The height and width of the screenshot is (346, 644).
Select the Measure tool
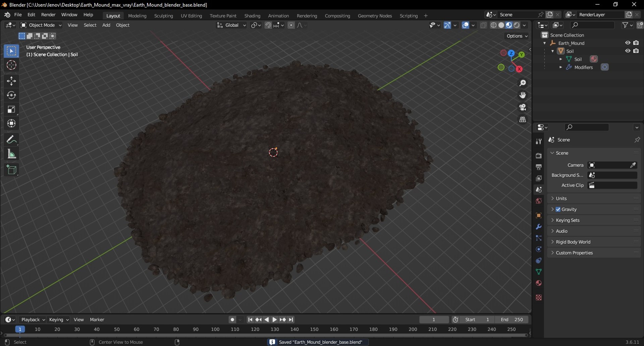point(11,154)
